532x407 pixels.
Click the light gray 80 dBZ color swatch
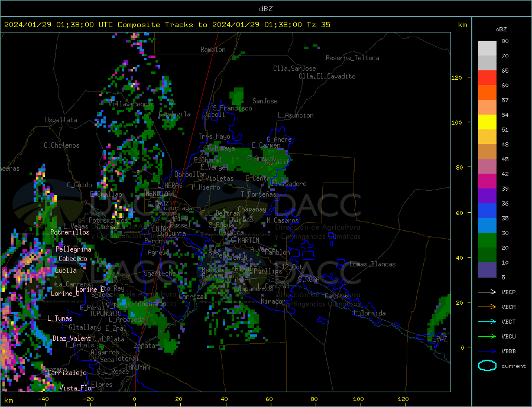(487, 48)
